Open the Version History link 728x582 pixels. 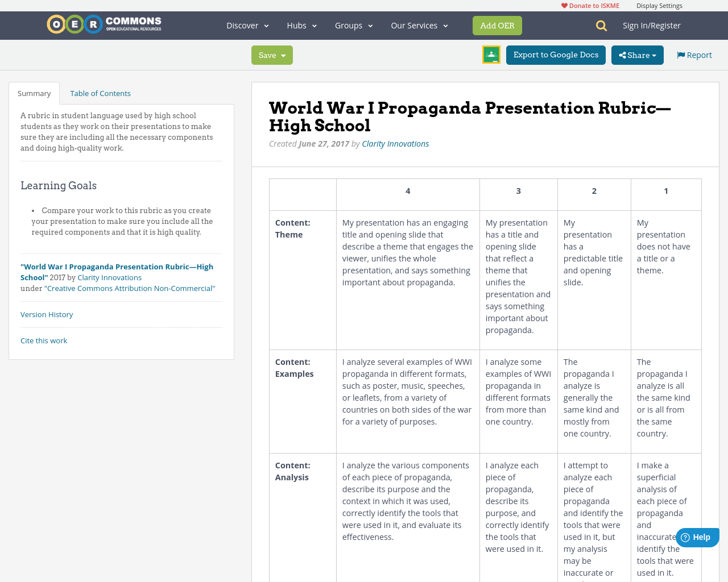47,314
